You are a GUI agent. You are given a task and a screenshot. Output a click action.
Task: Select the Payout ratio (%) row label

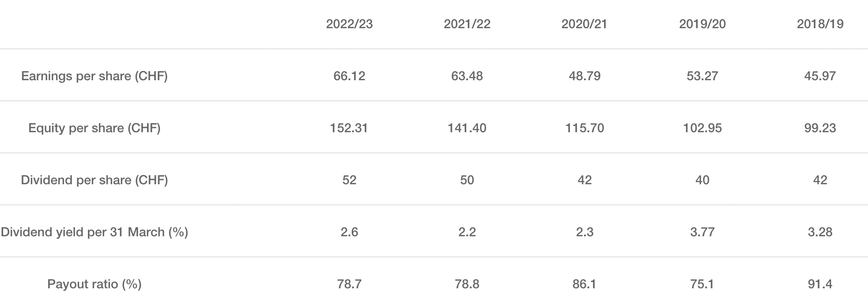(x=94, y=284)
